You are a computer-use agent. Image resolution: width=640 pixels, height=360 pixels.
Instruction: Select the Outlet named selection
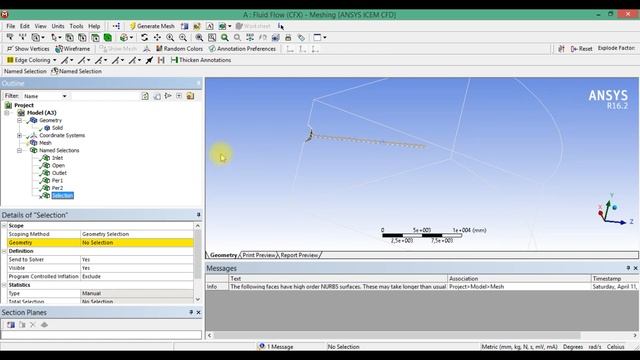coord(59,173)
